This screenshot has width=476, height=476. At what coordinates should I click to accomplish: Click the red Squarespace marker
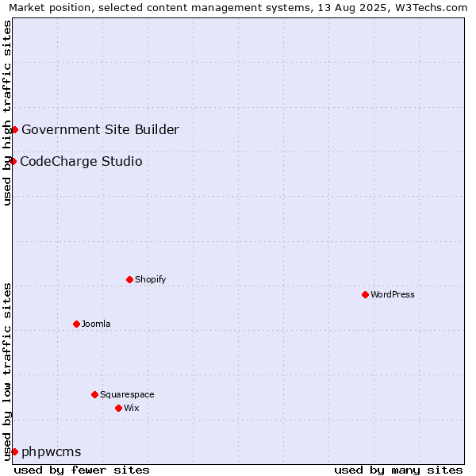tap(94, 394)
